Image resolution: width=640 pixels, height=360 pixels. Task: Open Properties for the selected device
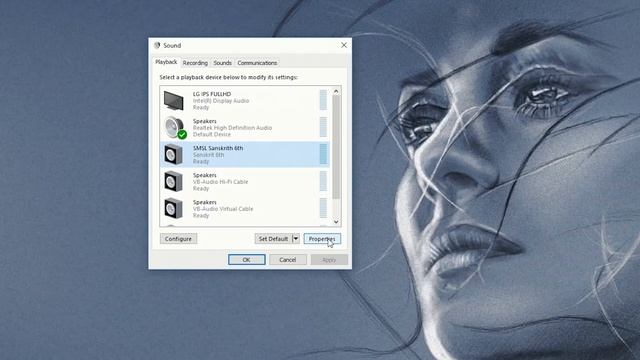tap(322, 239)
